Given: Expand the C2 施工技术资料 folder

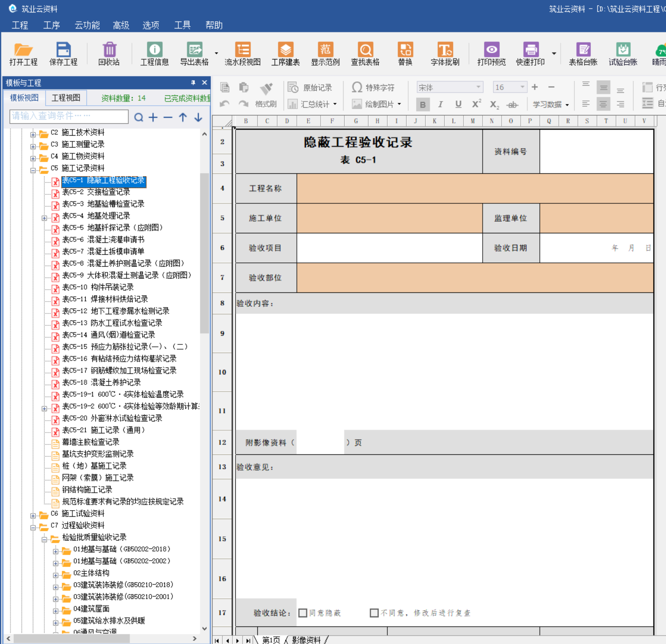Looking at the screenshot, I should [x=33, y=134].
